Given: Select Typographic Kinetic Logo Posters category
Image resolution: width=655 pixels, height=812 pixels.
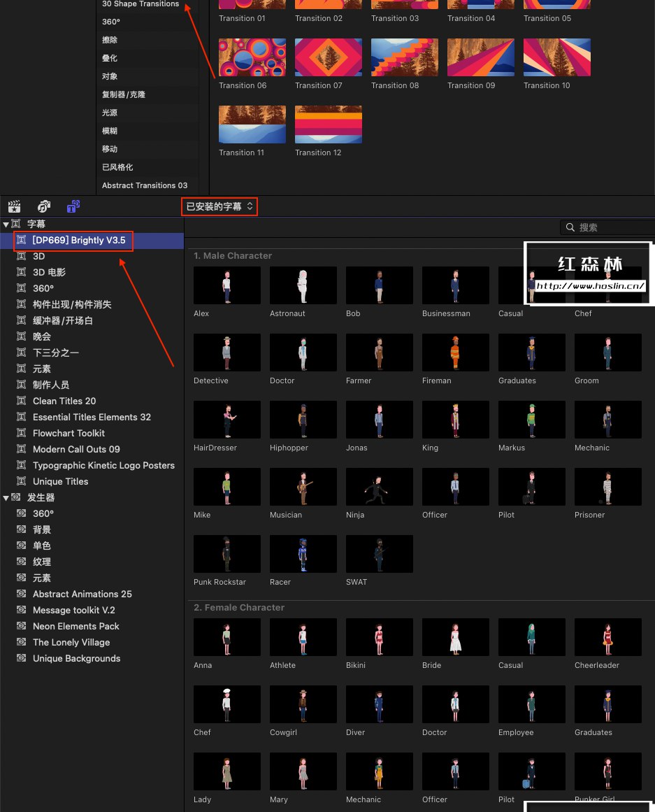Looking at the screenshot, I should 92,465.
